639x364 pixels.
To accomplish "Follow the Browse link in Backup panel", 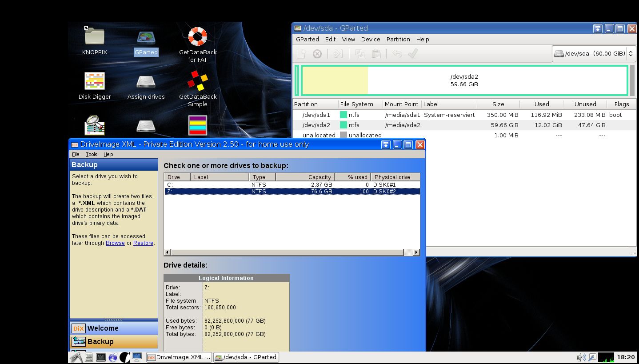I will pyautogui.click(x=115, y=243).
